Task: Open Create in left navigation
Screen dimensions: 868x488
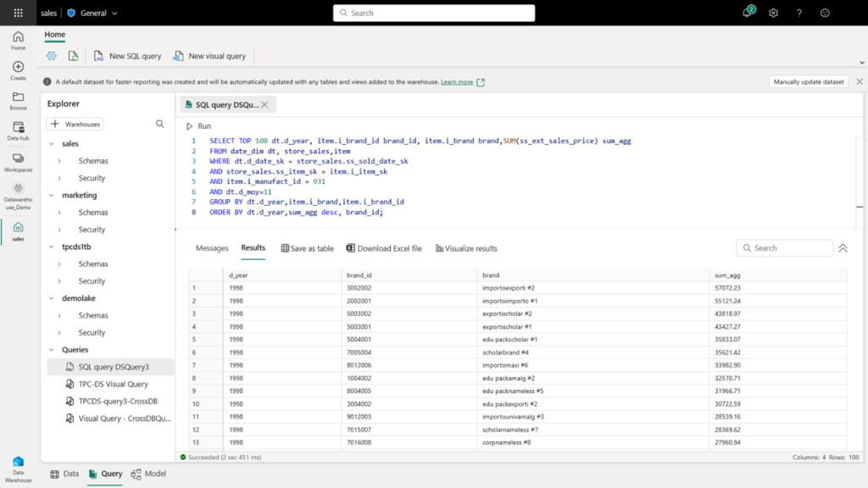Action: 19,71
